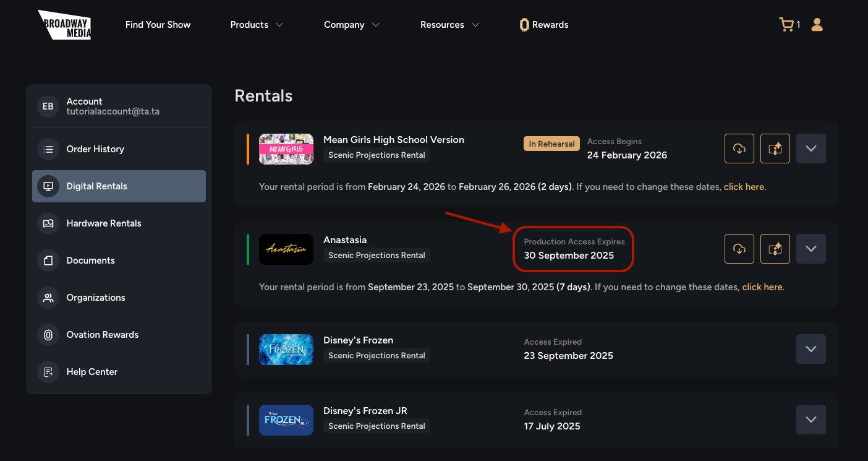Open the Rewards nav item
Screen dimensions: 868x461
click(544, 25)
